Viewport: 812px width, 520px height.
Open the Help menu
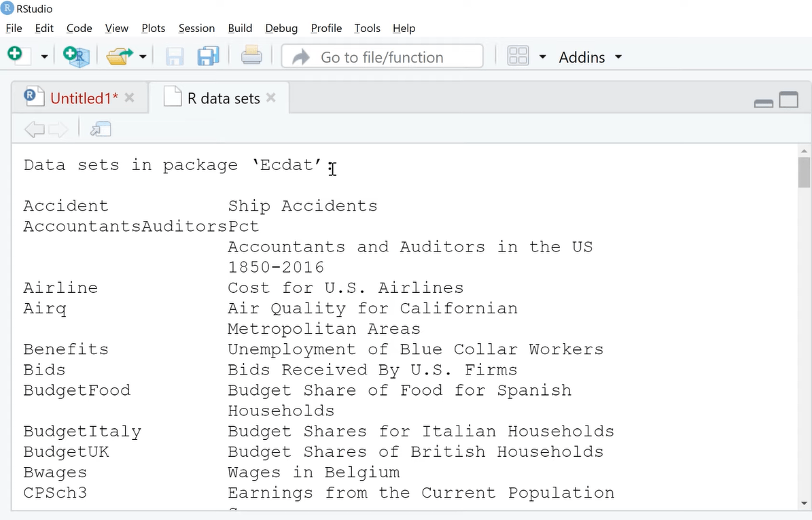coord(404,28)
